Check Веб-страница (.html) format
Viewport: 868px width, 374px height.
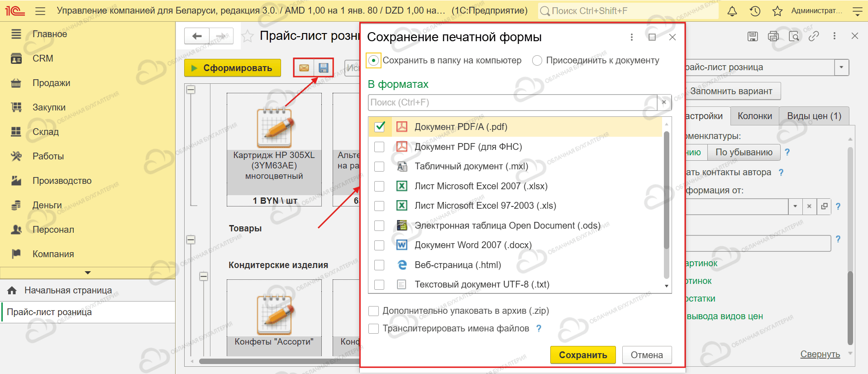[x=380, y=265]
